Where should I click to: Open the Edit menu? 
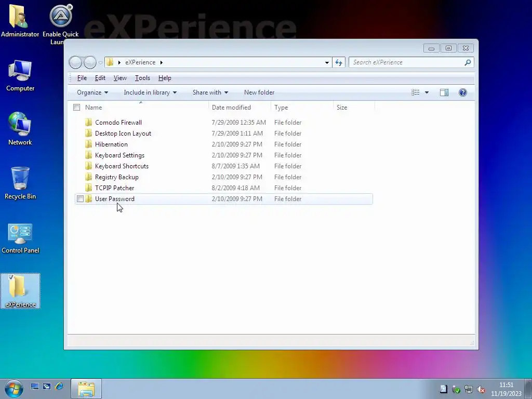(100, 78)
